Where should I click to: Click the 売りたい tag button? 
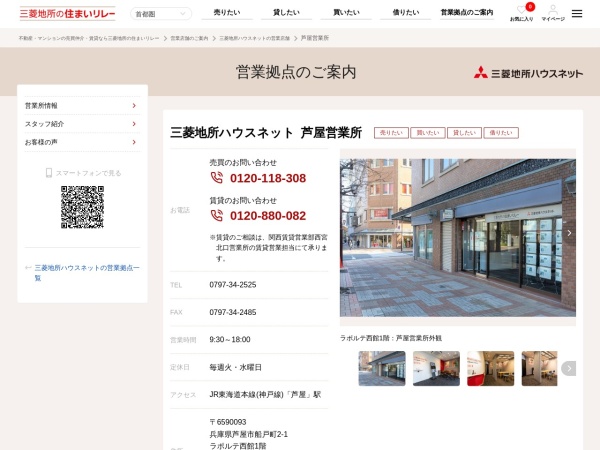click(391, 133)
